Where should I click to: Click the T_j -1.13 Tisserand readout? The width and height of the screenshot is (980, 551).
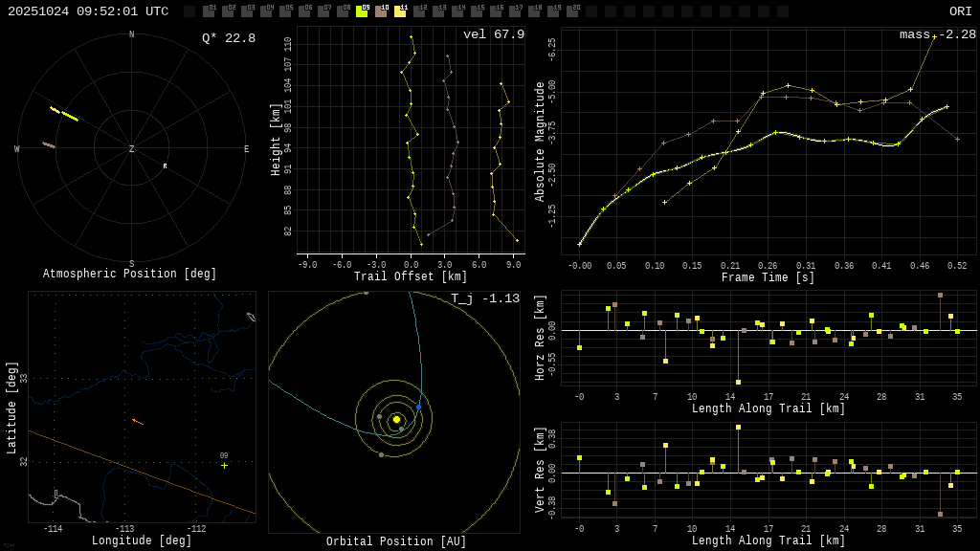(485, 298)
